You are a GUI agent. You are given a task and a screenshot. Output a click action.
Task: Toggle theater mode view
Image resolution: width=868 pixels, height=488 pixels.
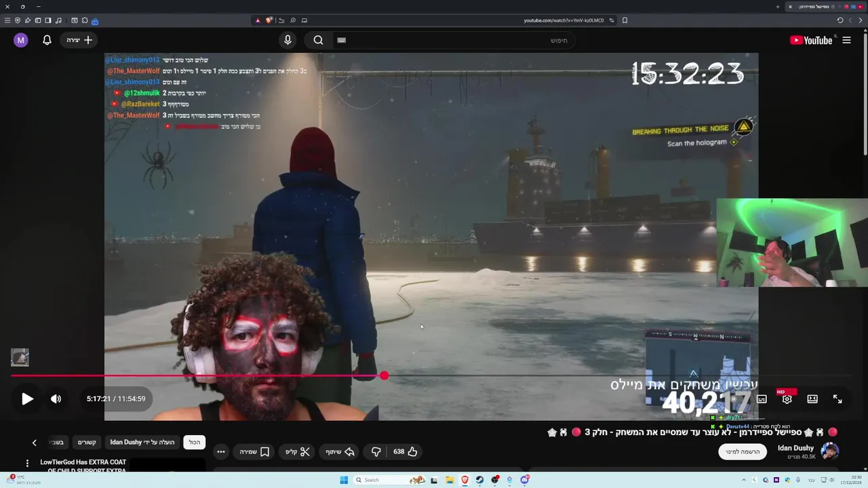(812, 399)
